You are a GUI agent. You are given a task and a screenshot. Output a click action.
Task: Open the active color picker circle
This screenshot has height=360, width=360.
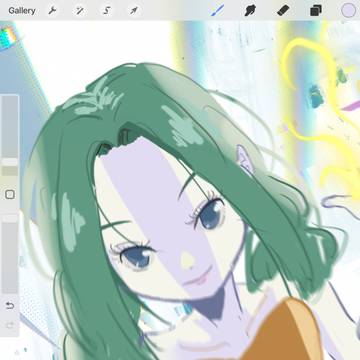(348, 10)
